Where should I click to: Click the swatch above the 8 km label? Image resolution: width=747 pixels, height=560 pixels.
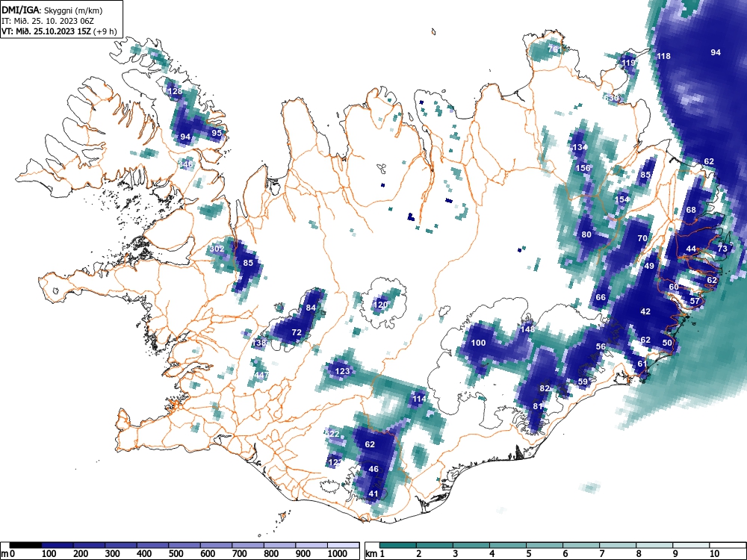click(x=654, y=545)
